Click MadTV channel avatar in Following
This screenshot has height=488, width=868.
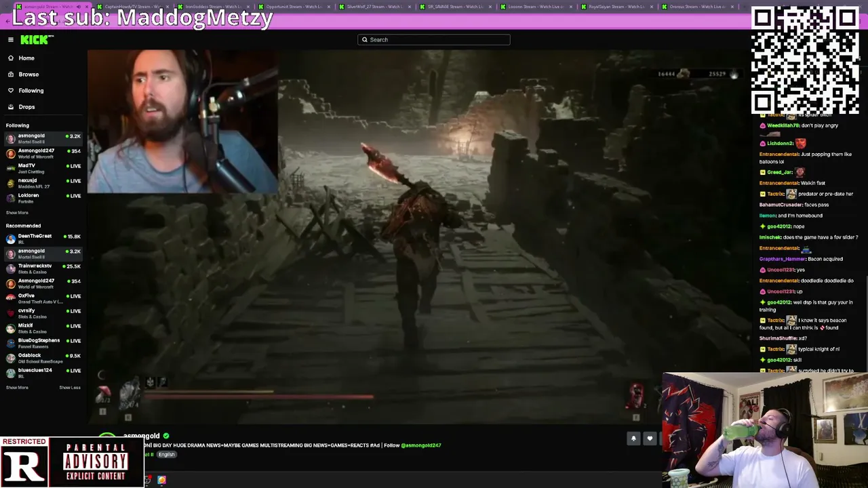tap(10, 167)
